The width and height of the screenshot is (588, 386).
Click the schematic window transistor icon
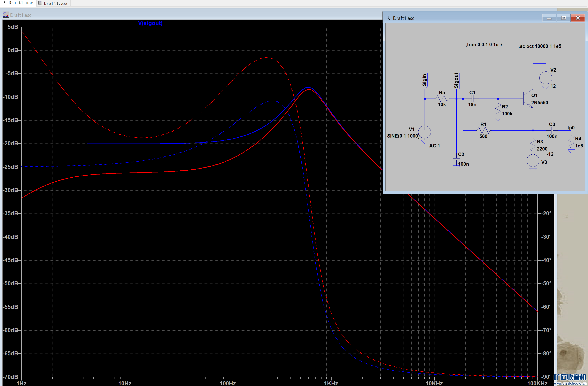(x=388, y=18)
